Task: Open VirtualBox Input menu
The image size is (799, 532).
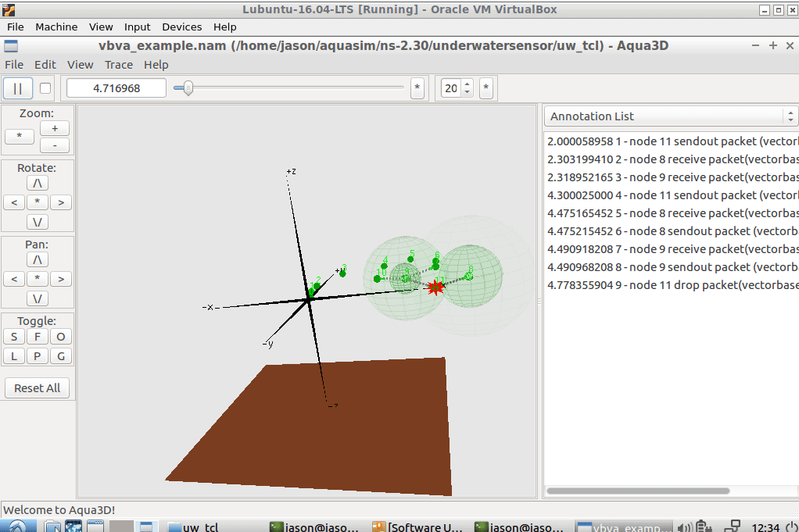Action: point(137,27)
